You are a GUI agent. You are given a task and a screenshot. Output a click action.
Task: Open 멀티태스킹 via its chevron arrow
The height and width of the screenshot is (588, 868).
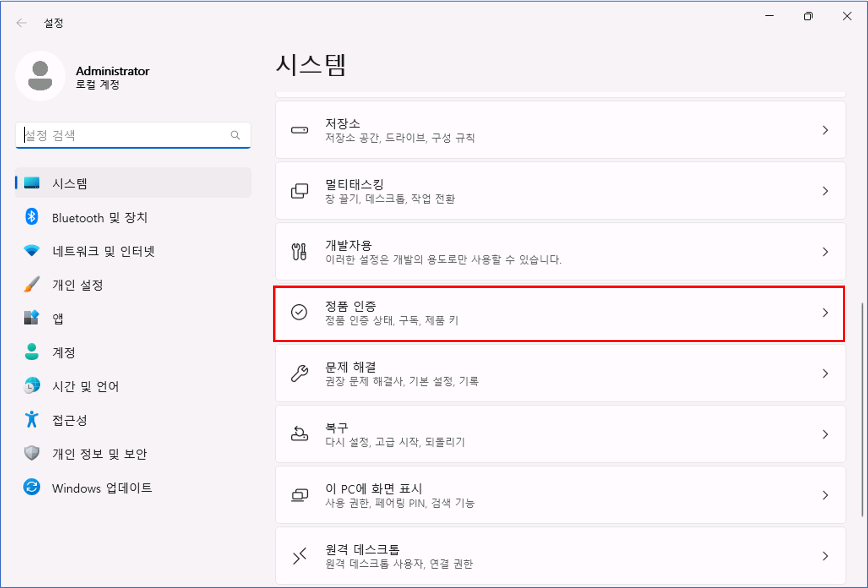pyautogui.click(x=825, y=191)
